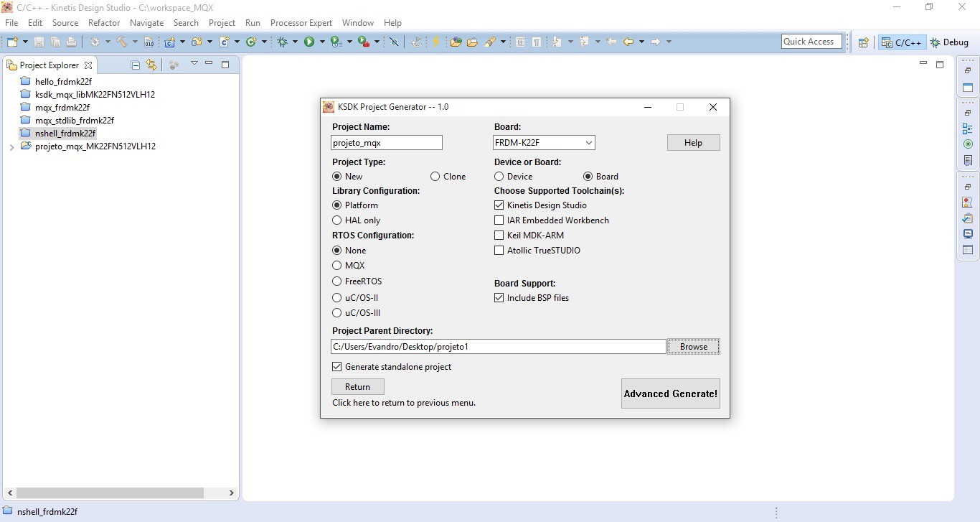Click the Debug bug icon in toolbar
Viewport: 980px width, 522px height.
pos(283,42)
